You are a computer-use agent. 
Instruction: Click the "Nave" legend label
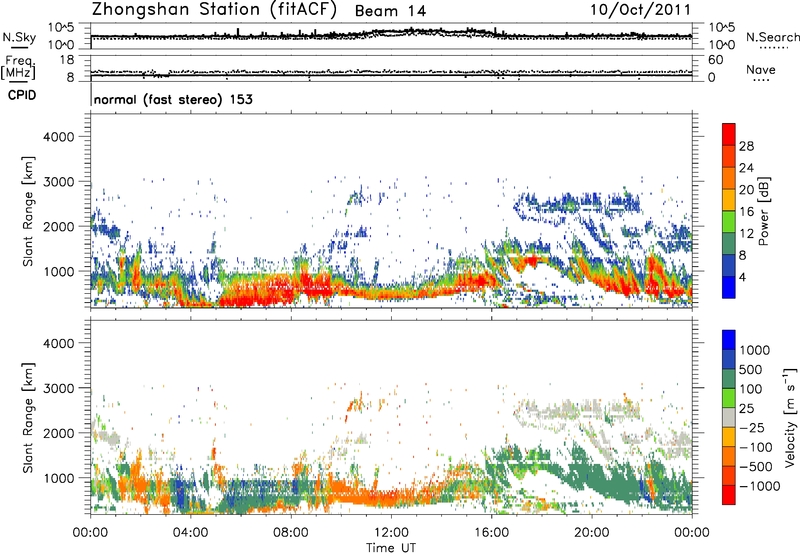(x=761, y=69)
